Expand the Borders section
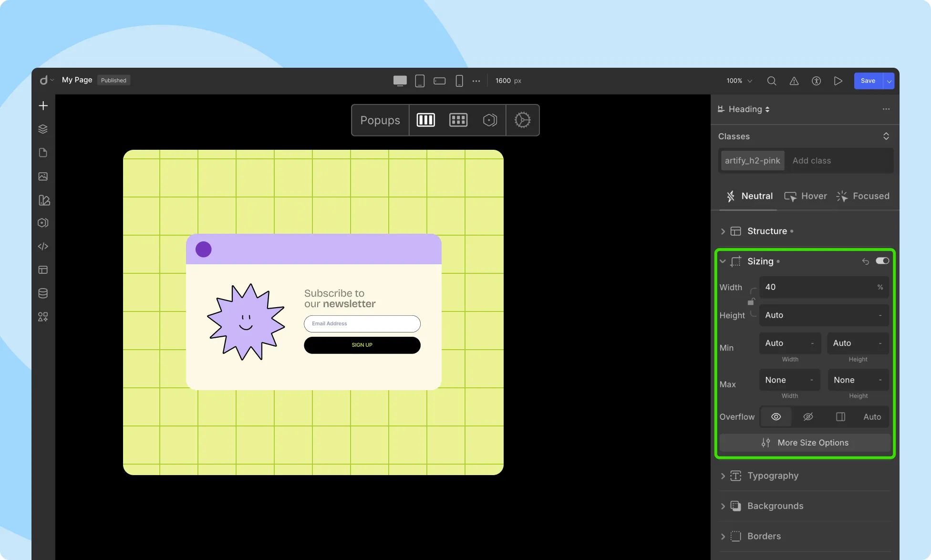Image resolution: width=931 pixels, height=560 pixels. tap(723, 537)
